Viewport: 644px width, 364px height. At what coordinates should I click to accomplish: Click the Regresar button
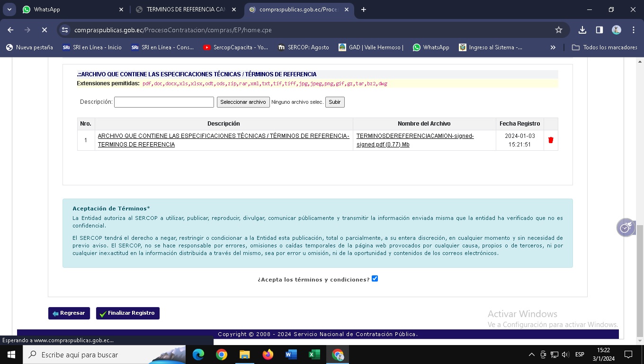tap(69, 313)
